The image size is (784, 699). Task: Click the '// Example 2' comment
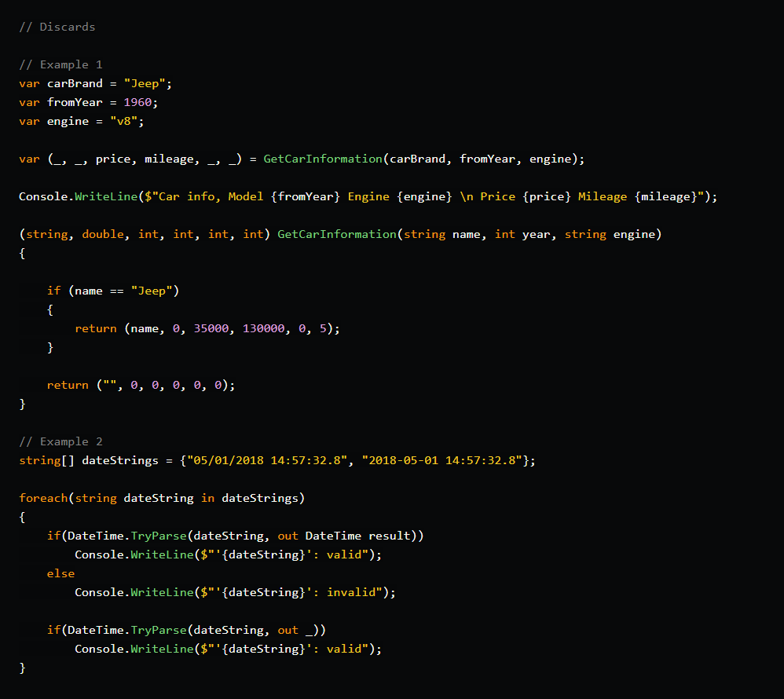tap(60, 441)
